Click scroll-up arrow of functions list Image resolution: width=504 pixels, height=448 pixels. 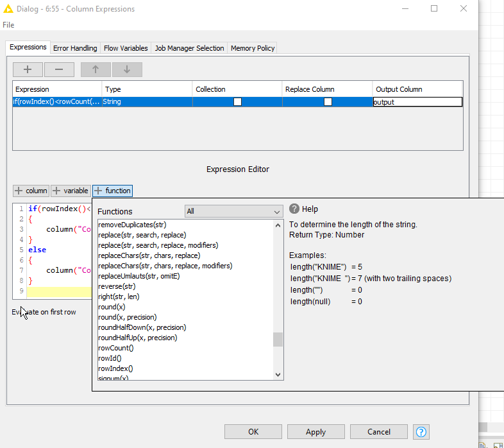point(278,225)
